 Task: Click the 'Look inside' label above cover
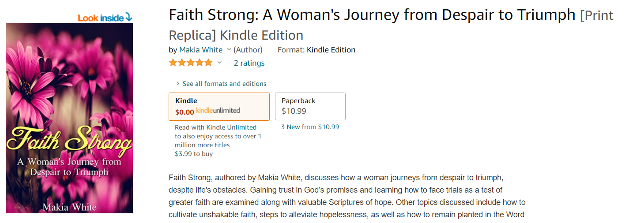pyautogui.click(x=101, y=18)
